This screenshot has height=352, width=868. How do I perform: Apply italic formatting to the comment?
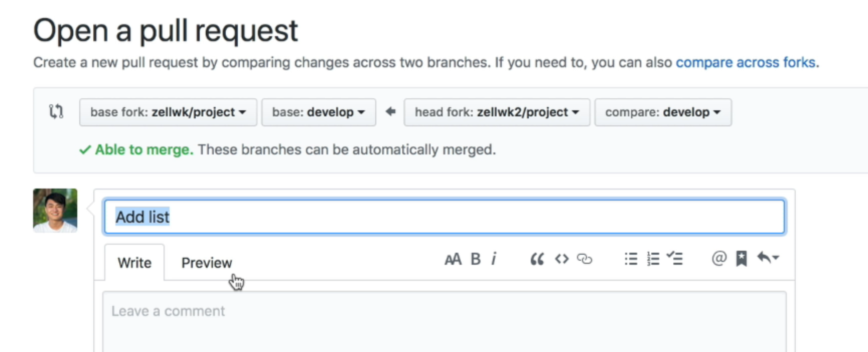coord(495,259)
